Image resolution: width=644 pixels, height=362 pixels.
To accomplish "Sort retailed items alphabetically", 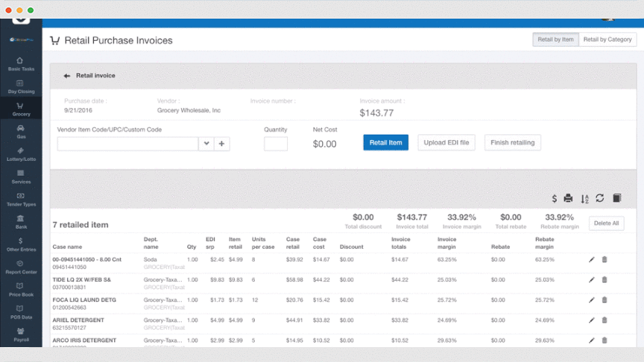I will click(x=584, y=199).
